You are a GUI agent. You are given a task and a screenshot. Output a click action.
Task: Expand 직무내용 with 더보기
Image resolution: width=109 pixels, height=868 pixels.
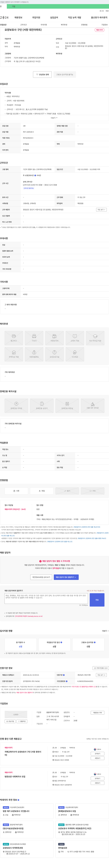pyautogui.click(x=54, y=118)
